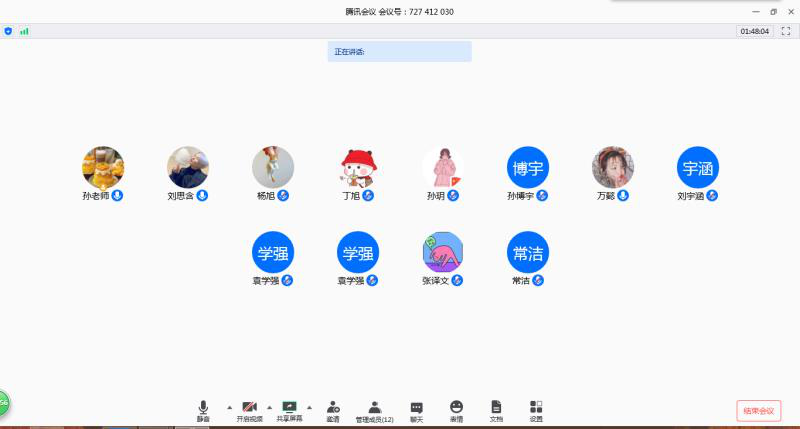Expand audio options arrow beside 静音
This screenshot has width=800, height=429.
point(228,407)
